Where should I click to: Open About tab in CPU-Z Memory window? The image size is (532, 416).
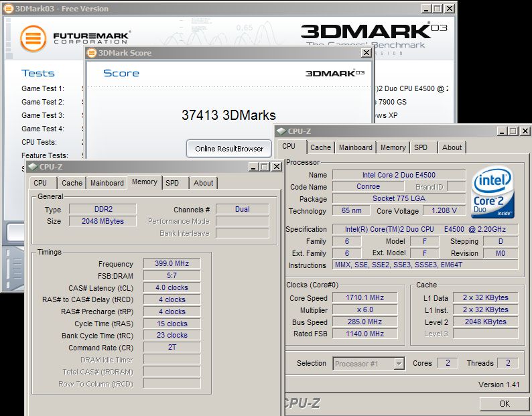pyautogui.click(x=203, y=183)
